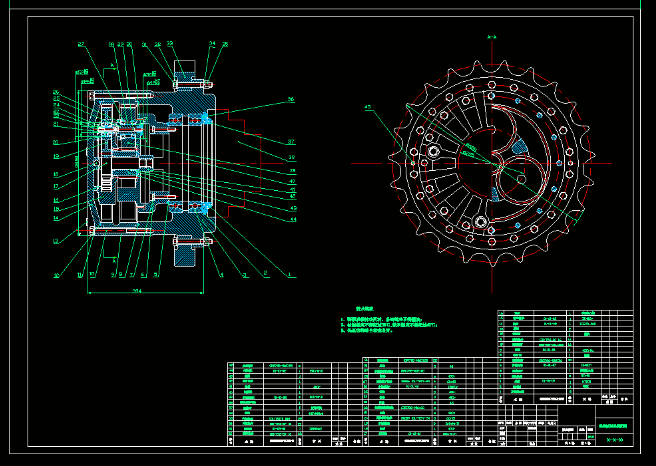Click part callout number 15
The width and height of the screenshot is (656, 466).
click(x=56, y=209)
